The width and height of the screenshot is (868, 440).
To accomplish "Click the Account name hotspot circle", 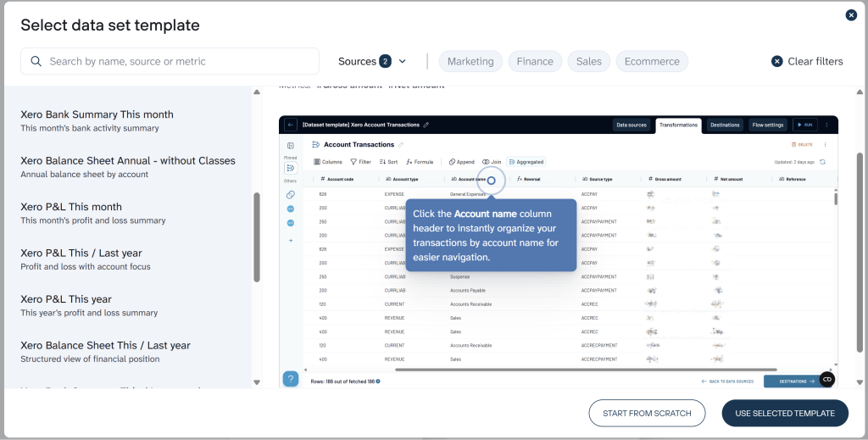I will (491, 181).
